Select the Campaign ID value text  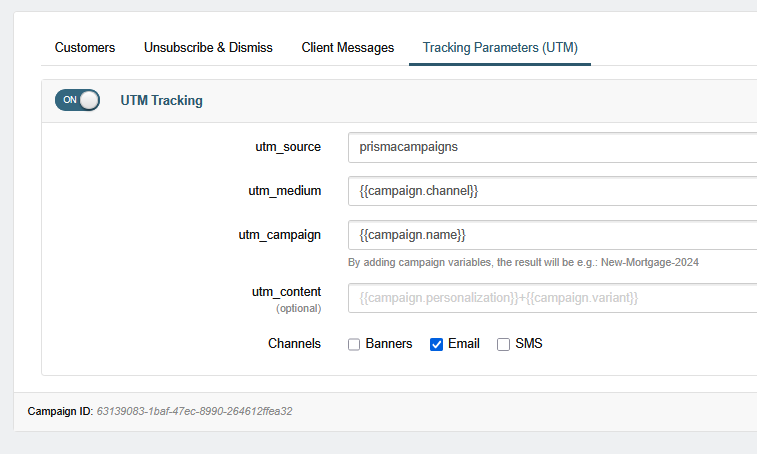(195, 411)
